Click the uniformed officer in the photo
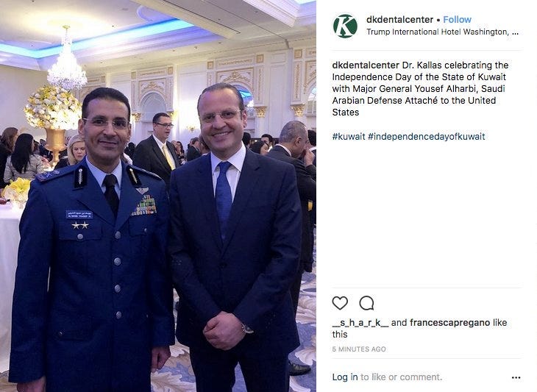537x392 pixels. click(93, 240)
